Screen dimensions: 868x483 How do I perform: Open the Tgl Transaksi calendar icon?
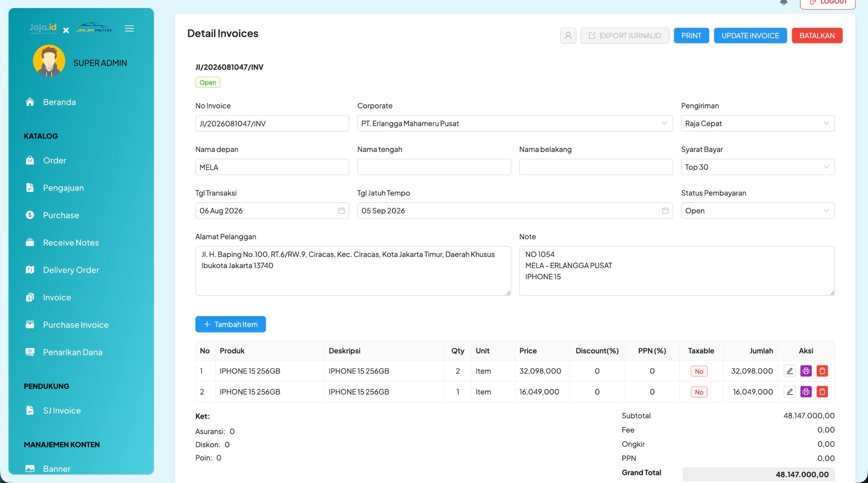[341, 210]
